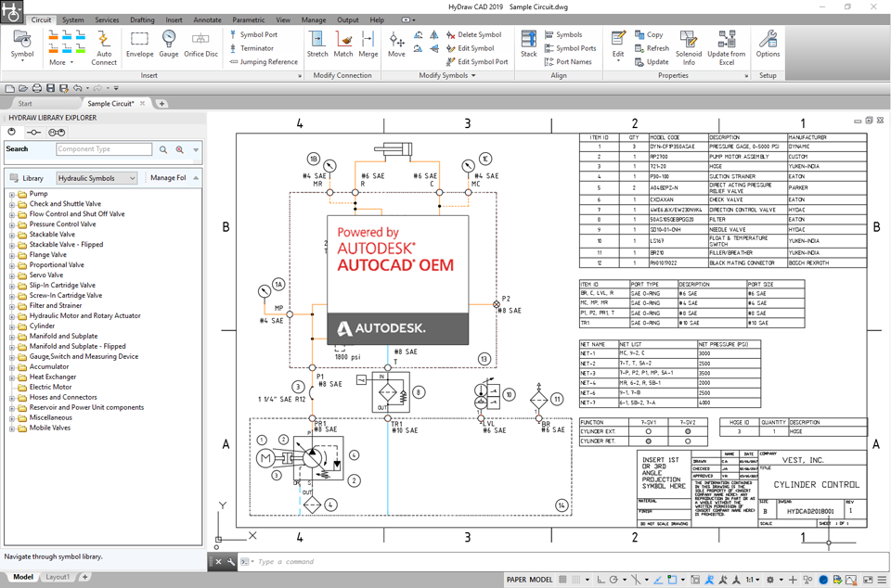Insert a Symbol Port

pos(253,34)
